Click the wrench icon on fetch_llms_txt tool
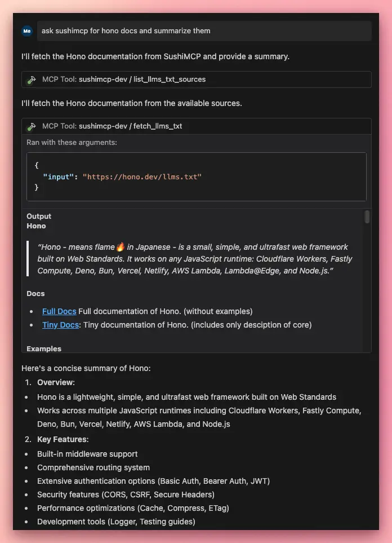The image size is (392, 543). click(32, 126)
